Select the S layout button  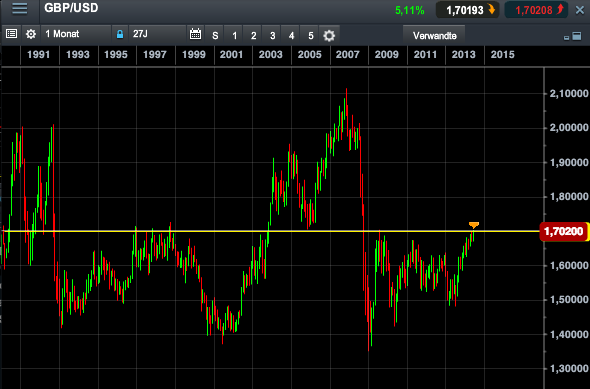[x=215, y=35]
